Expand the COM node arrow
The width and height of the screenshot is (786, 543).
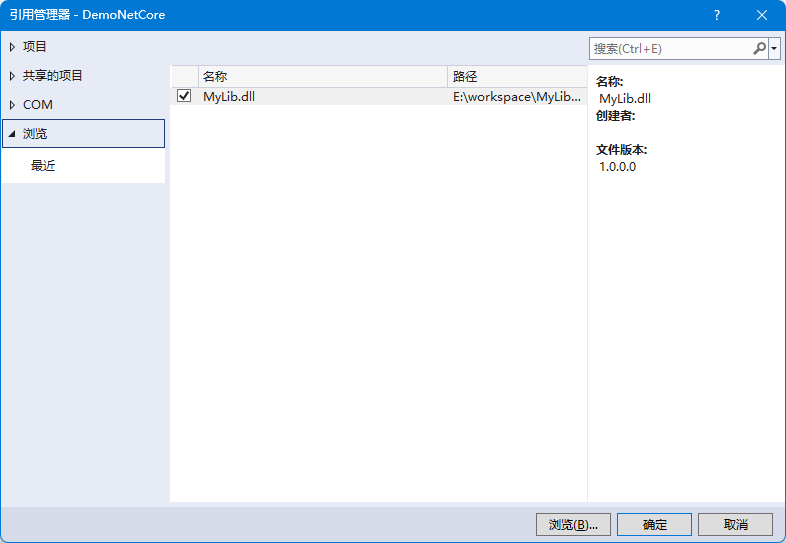tap(12, 105)
